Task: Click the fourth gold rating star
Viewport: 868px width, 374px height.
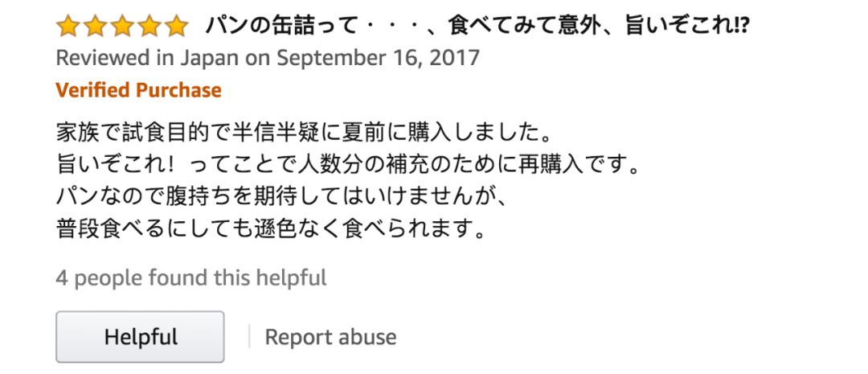Action: click(149, 26)
